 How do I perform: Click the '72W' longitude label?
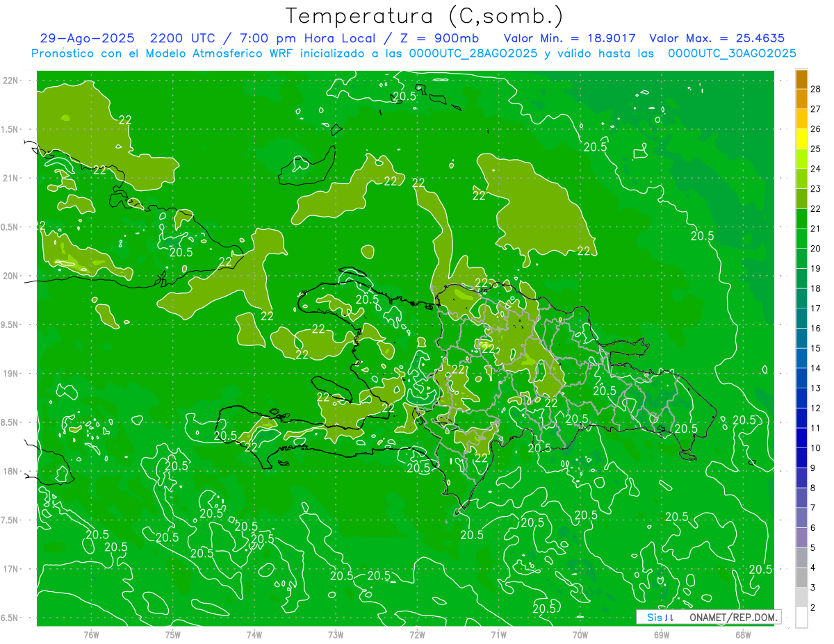point(417,634)
